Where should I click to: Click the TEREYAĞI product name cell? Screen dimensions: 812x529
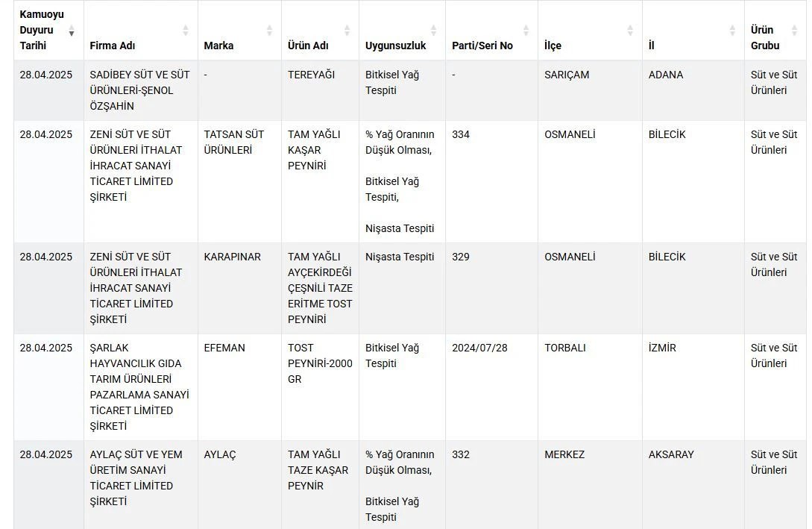pos(311,75)
